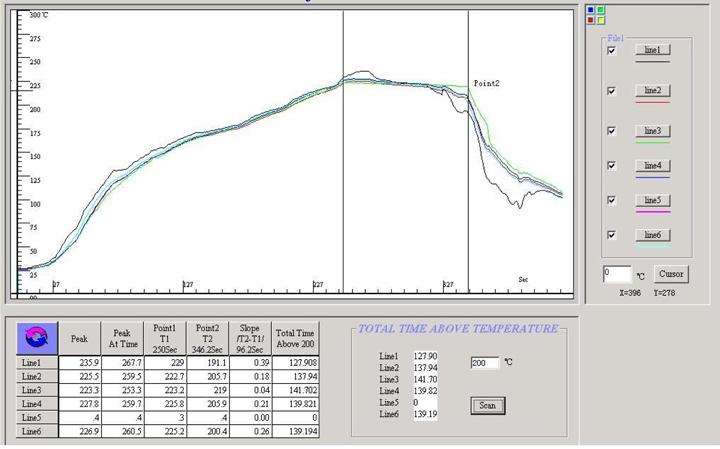The height and width of the screenshot is (449, 720).
Task: Click the Line1 total time 127.908
Action: tap(296, 363)
